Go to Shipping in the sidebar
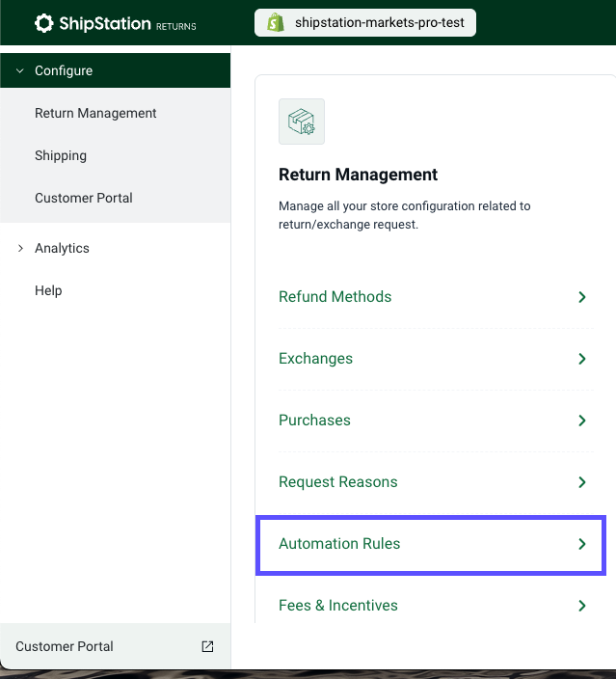This screenshot has height=679, width=616. point(61,155)
